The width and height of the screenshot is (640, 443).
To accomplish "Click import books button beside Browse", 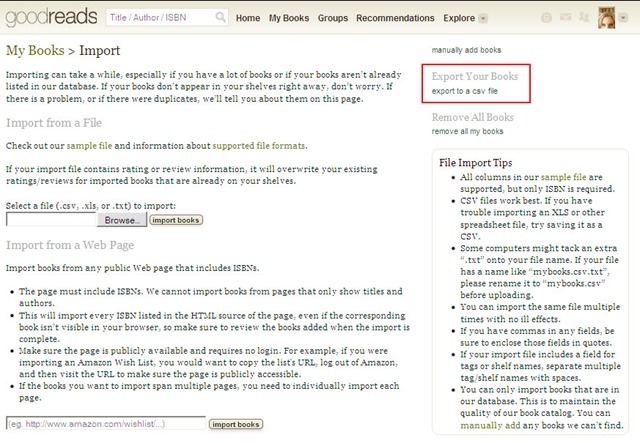I will (x=176, y=220).
